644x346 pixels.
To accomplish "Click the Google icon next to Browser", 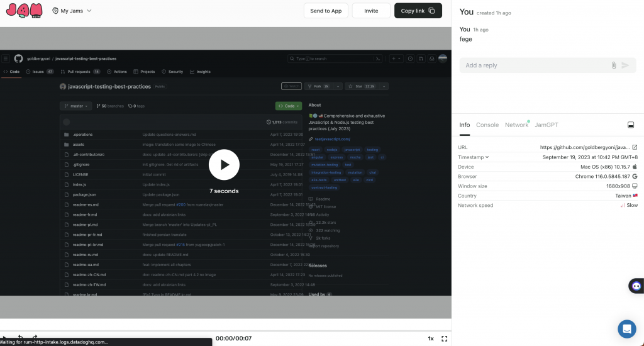I will [635, 176].
